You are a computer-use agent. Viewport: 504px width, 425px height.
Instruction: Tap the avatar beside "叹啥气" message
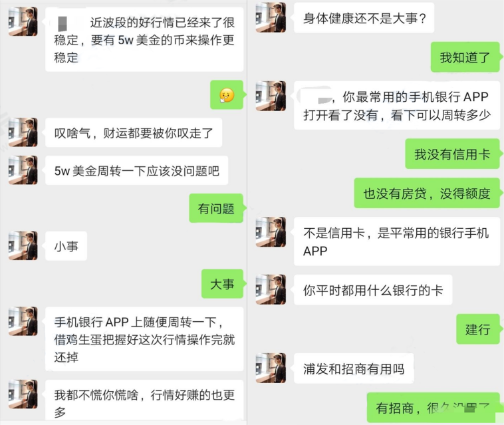click(x=23, y=132)
